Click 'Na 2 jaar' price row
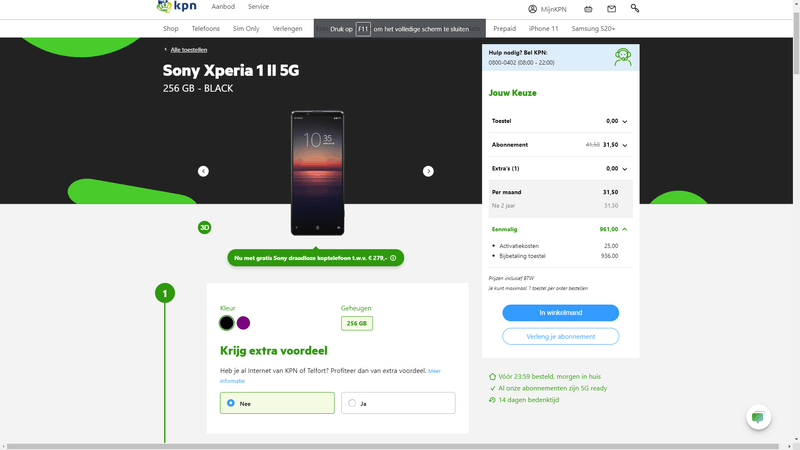This screenshot has height=450, width=800. pos(560,206)
